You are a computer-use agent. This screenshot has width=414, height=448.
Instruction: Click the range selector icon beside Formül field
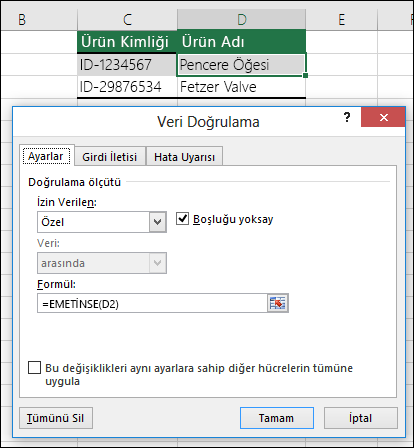(278, 303)
